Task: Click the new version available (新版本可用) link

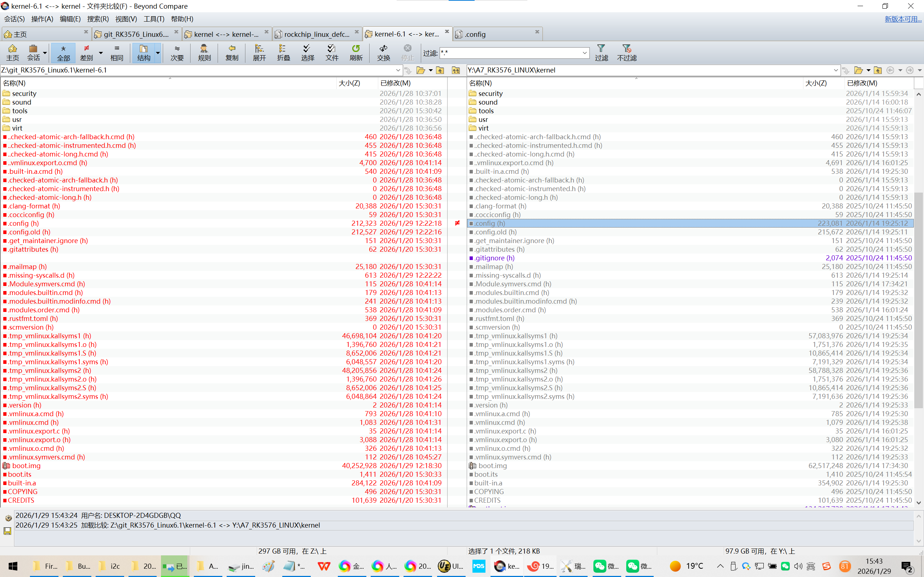Action: tap(903, 19)
